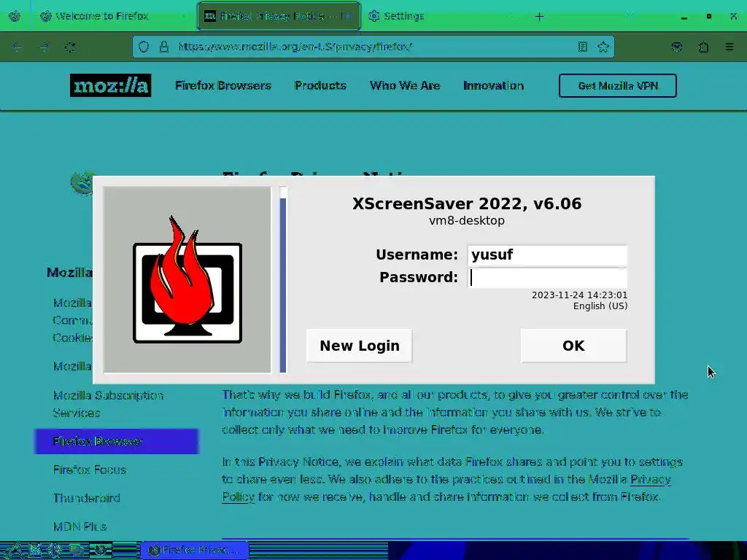Viewport: 747px width, 560px height.
Task: Click the padlock site-security icon
Action: tap(164, 47)
